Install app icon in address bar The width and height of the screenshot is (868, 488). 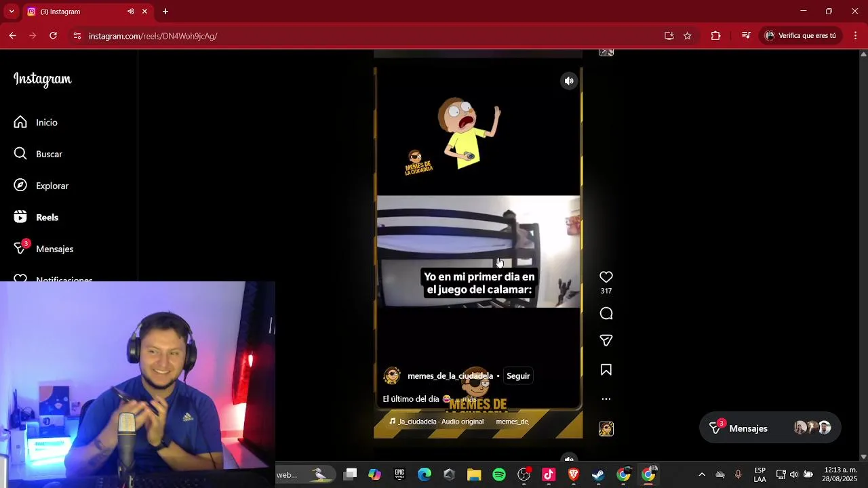[669, 36]
